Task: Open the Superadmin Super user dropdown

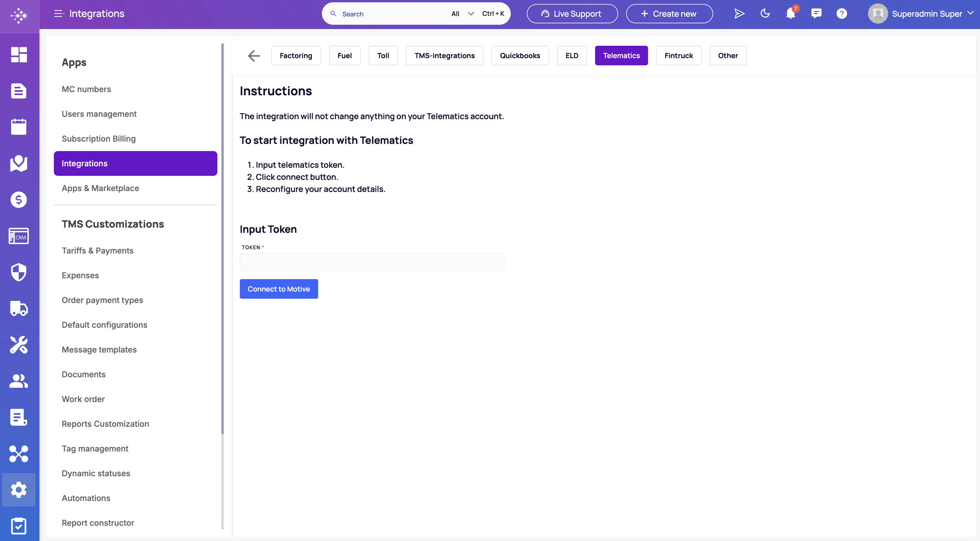Action: [x=921, y=14]
